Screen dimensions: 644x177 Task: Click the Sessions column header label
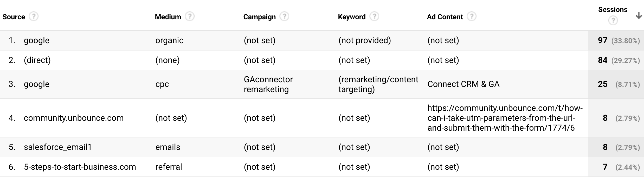tap(613, 10)
